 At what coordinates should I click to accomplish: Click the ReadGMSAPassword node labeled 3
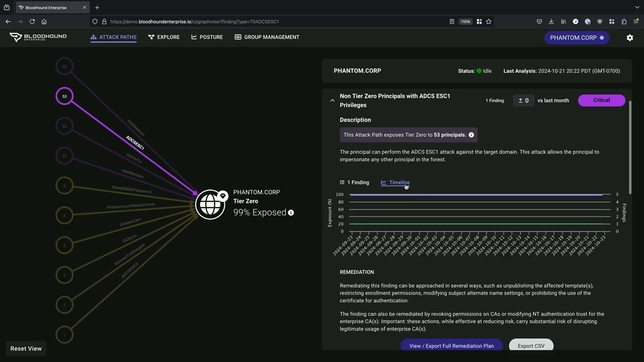(64, 186)
